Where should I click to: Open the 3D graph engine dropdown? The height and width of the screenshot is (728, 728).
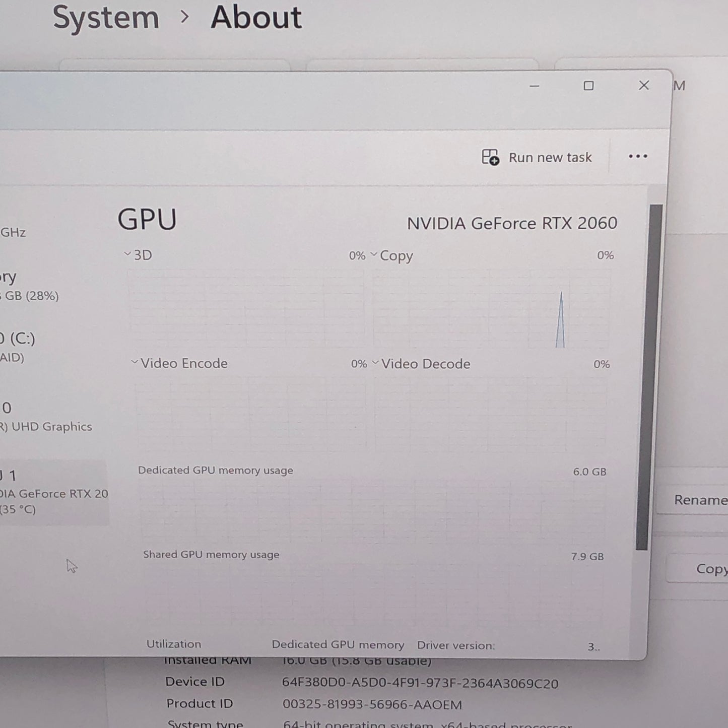tap(127, 254)
